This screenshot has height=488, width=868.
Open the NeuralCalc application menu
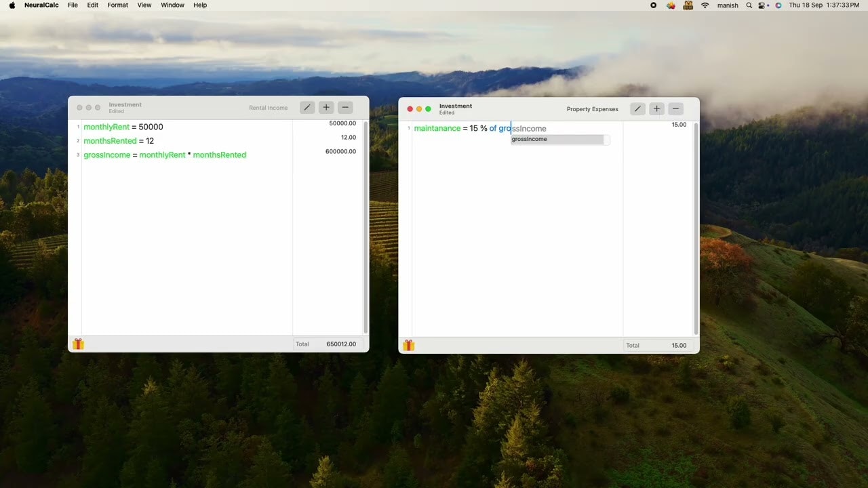(41, 5)
